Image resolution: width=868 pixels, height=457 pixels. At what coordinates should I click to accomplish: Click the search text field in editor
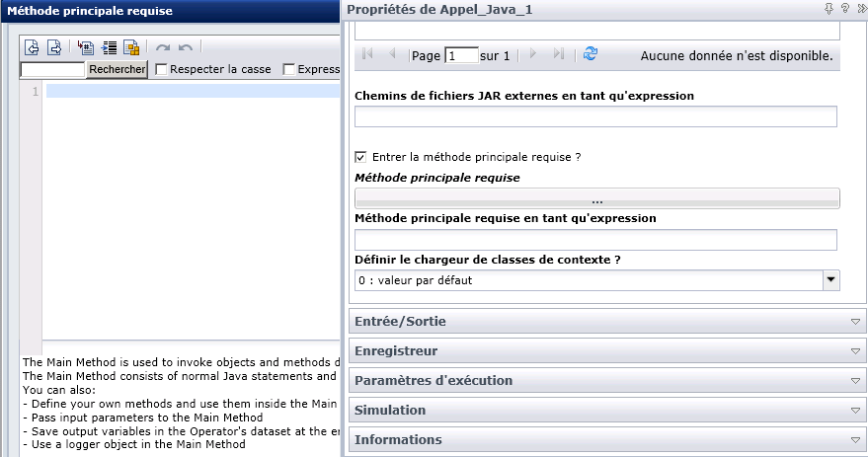52,69
